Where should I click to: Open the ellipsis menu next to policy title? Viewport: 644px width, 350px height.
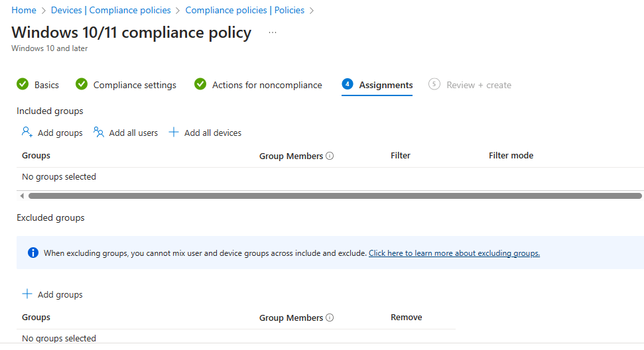273,32
